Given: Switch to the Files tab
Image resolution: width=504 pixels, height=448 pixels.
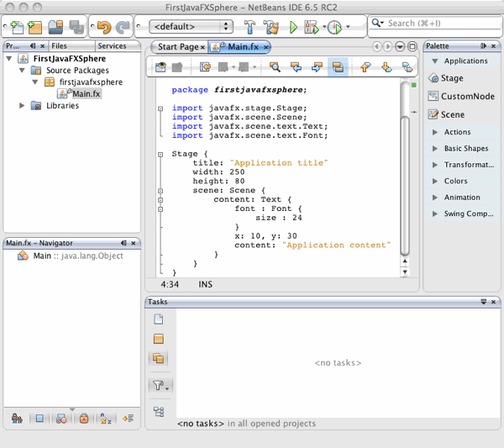Looking at the screenshot, I should tap(71, 46).
